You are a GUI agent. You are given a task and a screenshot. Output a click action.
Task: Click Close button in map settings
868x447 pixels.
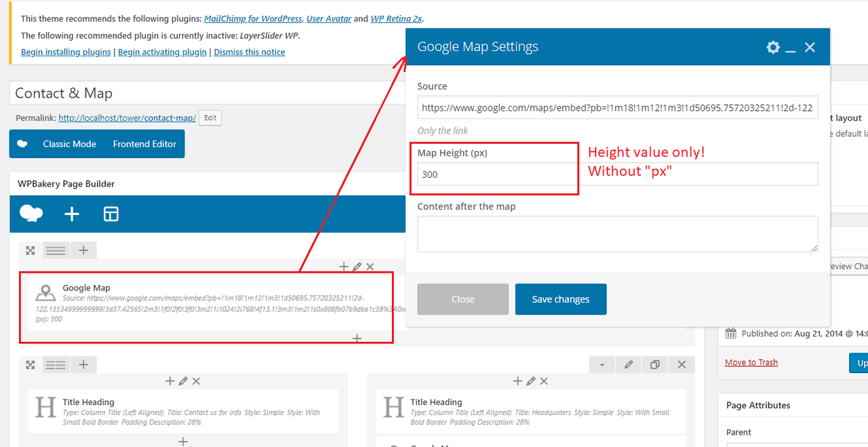[x=463, y=299]
